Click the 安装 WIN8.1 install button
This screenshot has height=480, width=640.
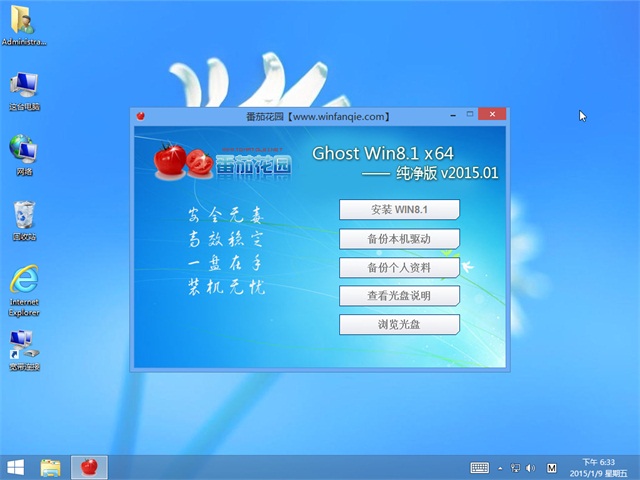399,209
